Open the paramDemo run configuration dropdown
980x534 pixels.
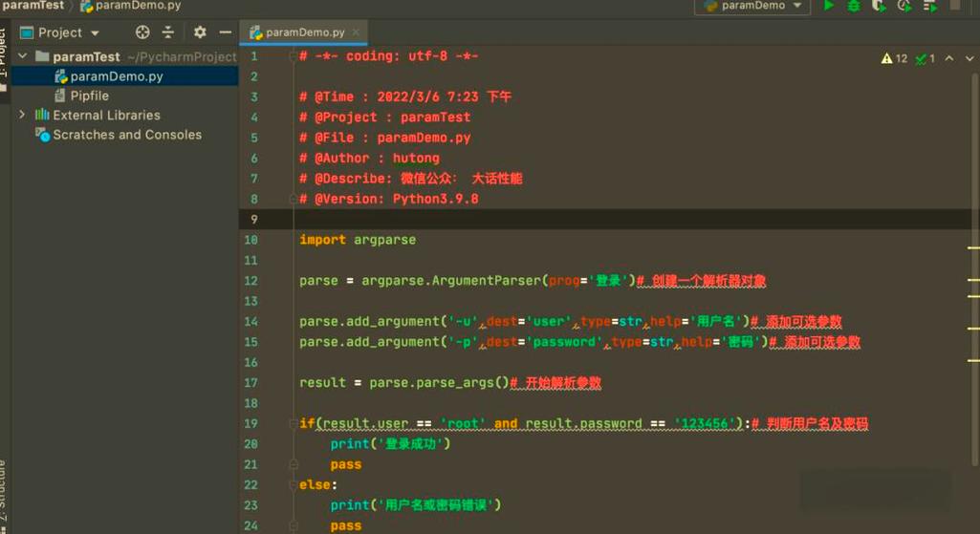[x=752, y=6]
